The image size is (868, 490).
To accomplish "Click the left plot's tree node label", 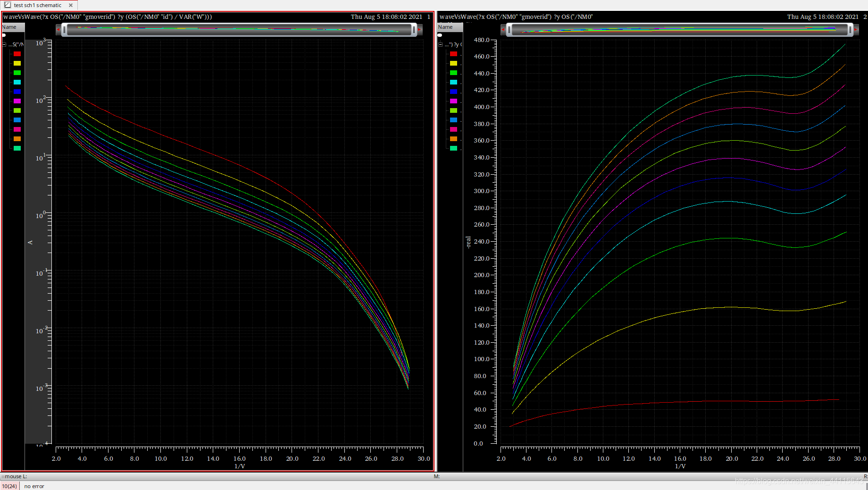I will coord(16,44).
